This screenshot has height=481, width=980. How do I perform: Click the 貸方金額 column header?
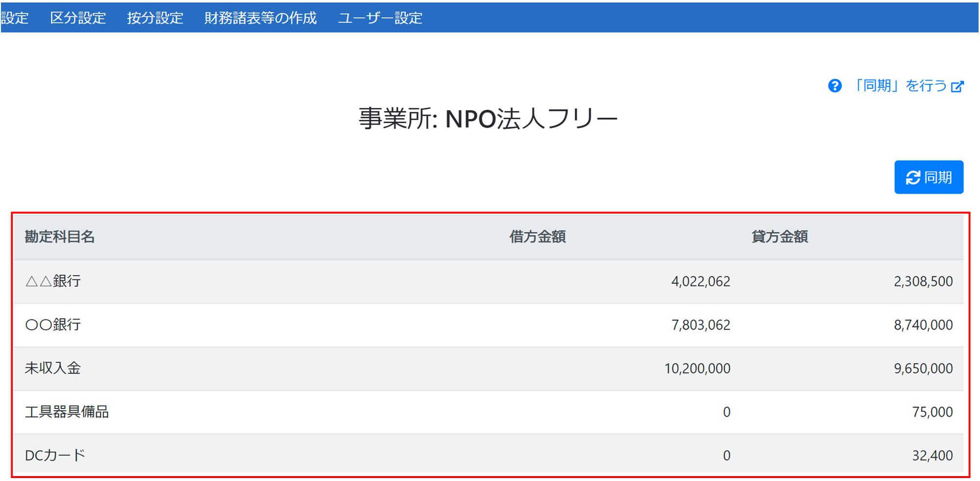point(780,237)
